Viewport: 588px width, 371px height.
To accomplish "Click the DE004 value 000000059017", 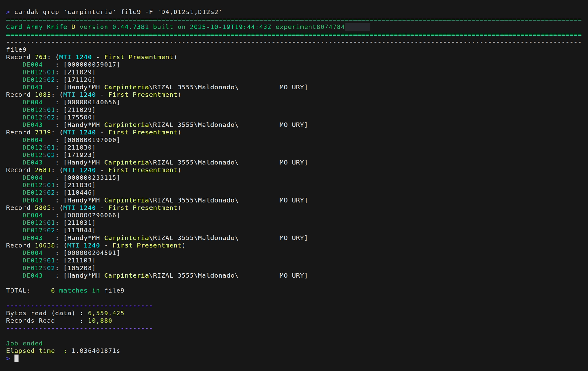I will click(x=92, y=65).
